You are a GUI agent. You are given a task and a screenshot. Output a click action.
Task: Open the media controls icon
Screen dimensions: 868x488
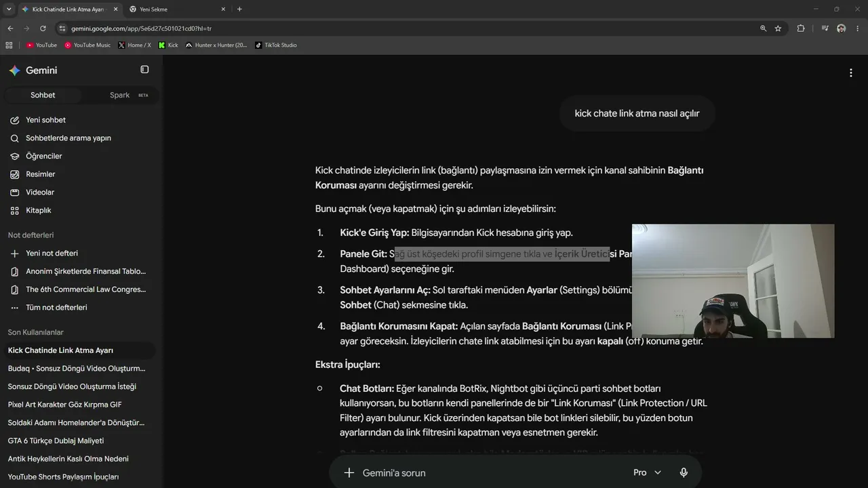[825, 28]
